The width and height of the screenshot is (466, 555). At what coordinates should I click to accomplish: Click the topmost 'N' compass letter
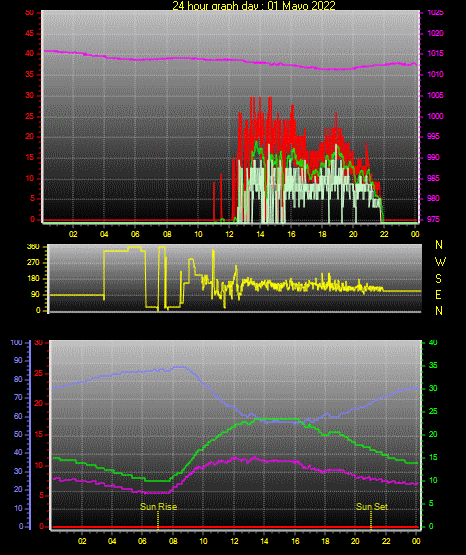439,245
